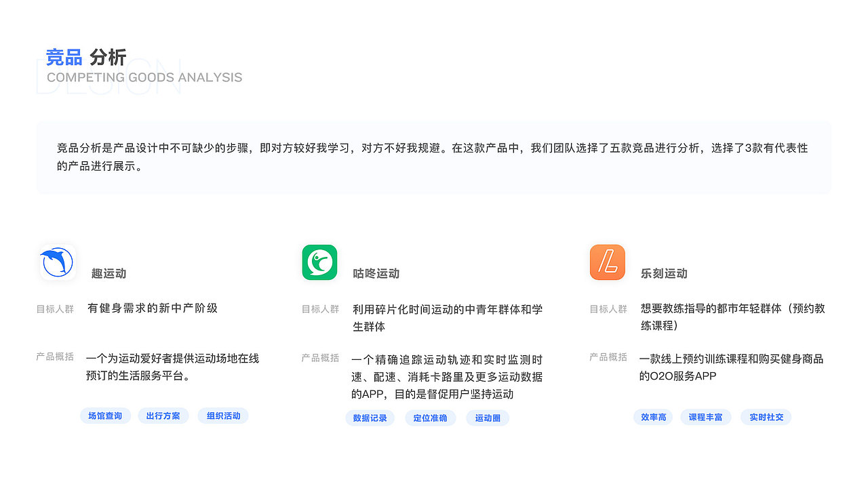Click the 咕咚运动 app name label

pyautogui.click(x=377, y=274)
